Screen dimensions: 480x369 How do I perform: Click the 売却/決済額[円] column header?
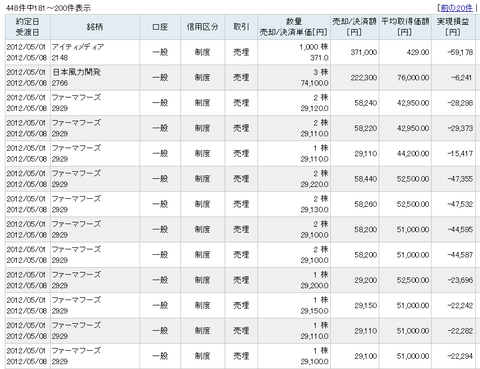coord(354,27)
